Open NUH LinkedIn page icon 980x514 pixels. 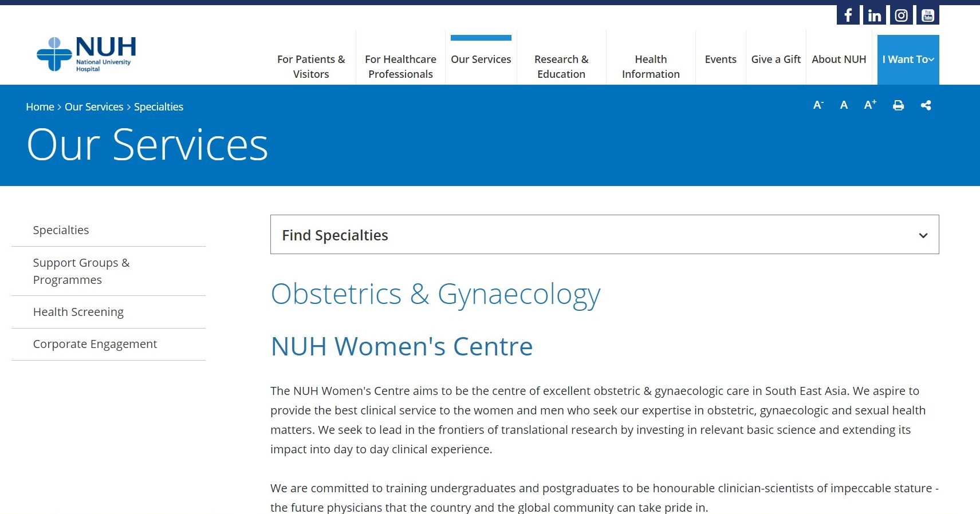point(875,15)
